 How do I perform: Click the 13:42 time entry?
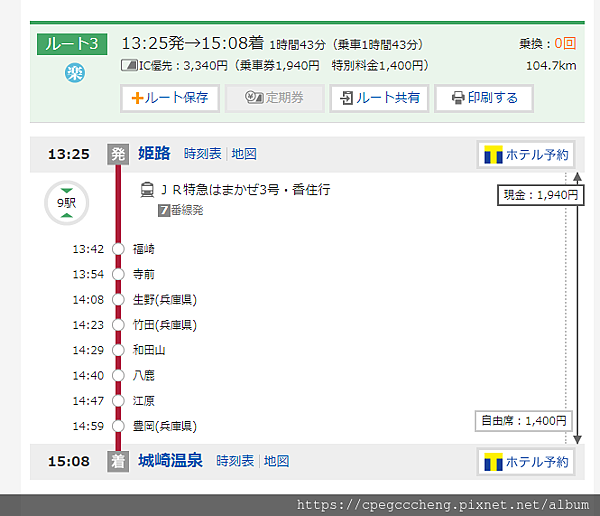click(88, 249)
